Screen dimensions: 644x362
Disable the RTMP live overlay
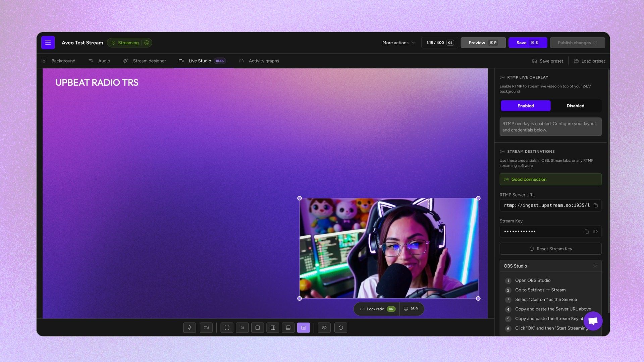pyautogui.click(x=575, y=106)
